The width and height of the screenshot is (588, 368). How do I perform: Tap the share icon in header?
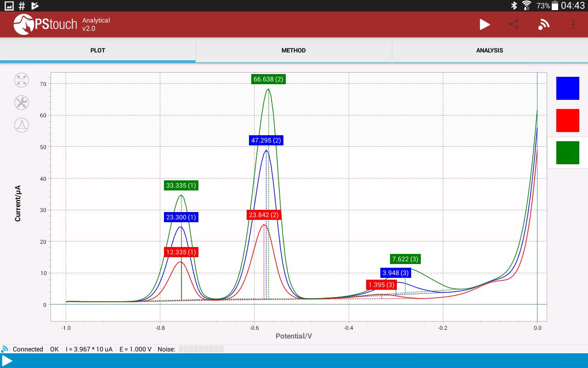pyautogui.click(x=514, y=24)
